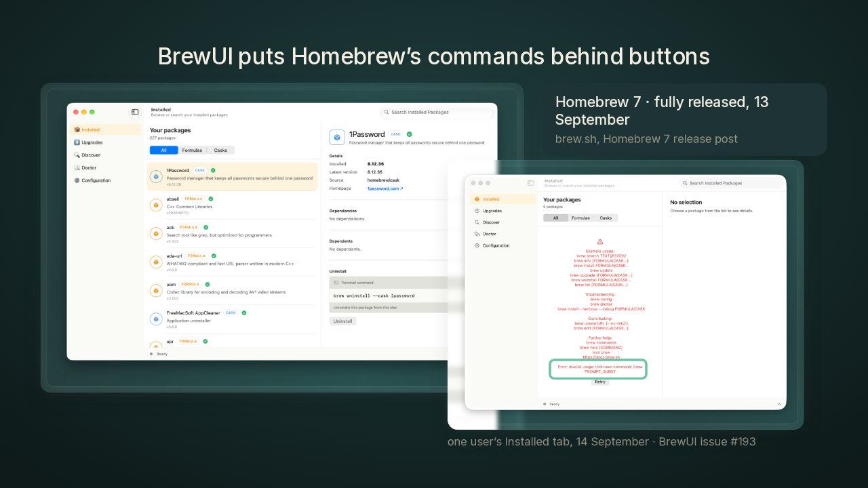Switch to All segment in left window
The height and width of the screenshot is (488, 868).
pyautogui.click(x=163, y=150)
